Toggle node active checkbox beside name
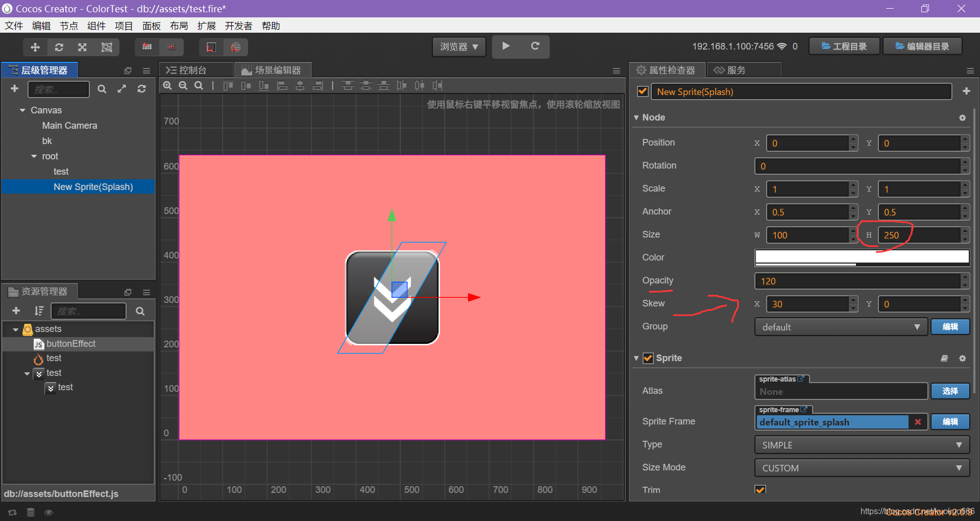Viewport: 980px width, 521px height. tap(643, 91)
